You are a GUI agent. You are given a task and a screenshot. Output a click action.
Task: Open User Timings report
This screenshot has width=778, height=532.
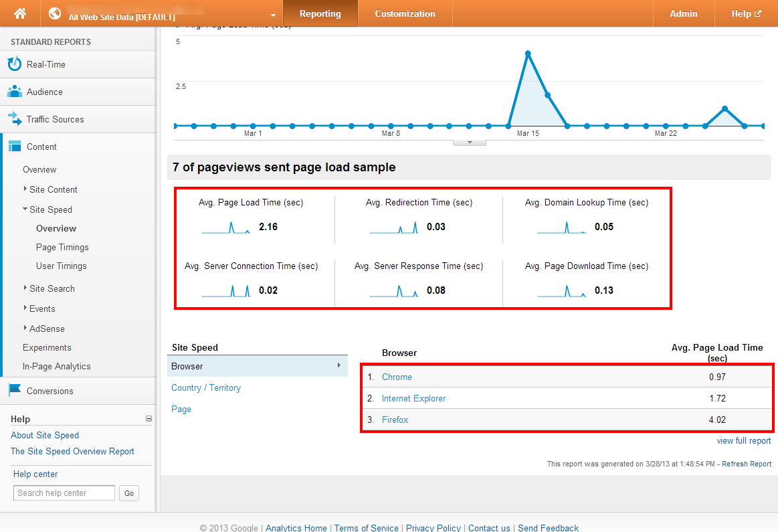tap(61, 266)
